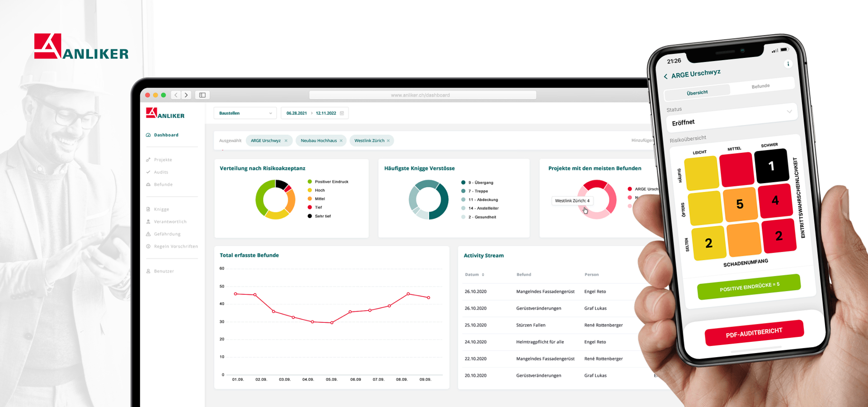
Task: Click the Person column header
Action: tap(592, 274)
